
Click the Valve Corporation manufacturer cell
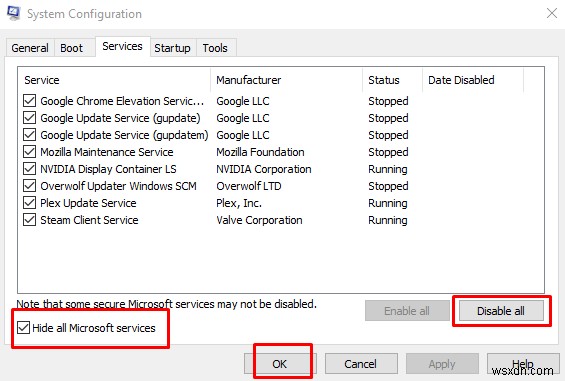[259, 220]
